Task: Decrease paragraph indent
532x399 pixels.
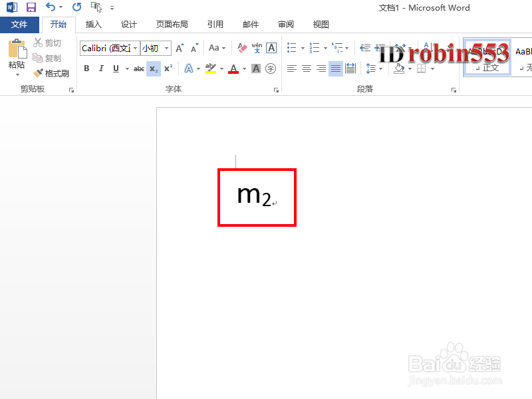Action: [365, 48]
